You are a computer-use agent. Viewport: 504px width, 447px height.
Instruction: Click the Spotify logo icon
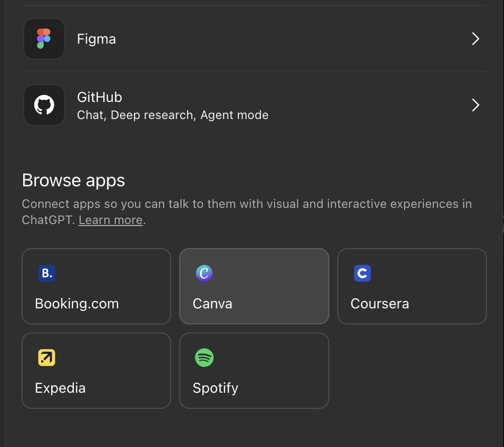203,357
